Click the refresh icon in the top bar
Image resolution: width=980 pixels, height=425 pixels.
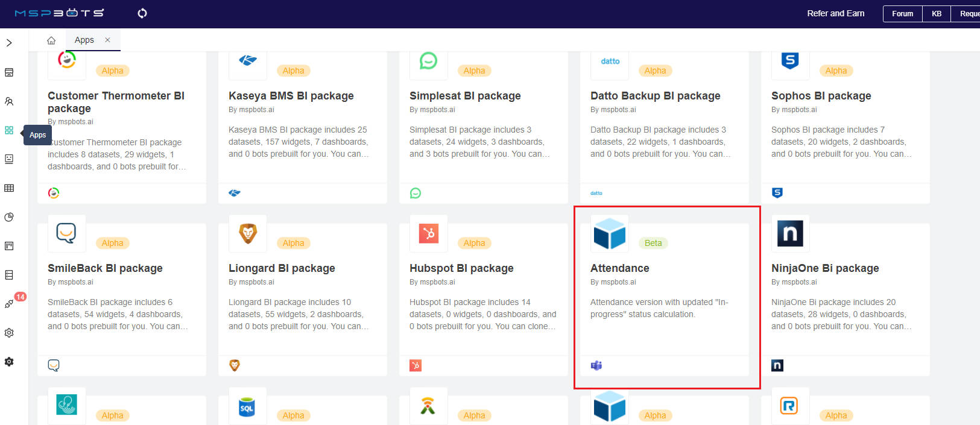142,13
